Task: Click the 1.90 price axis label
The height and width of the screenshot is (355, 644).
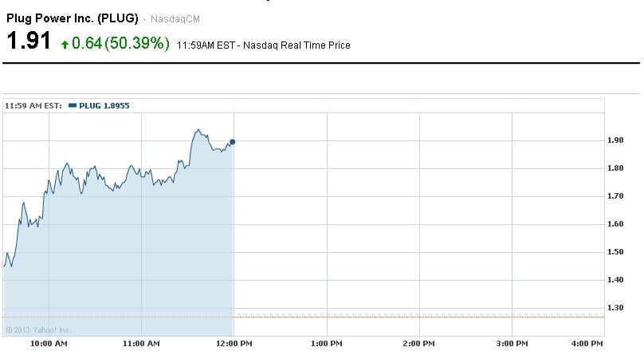Action: tap(615, 141)
